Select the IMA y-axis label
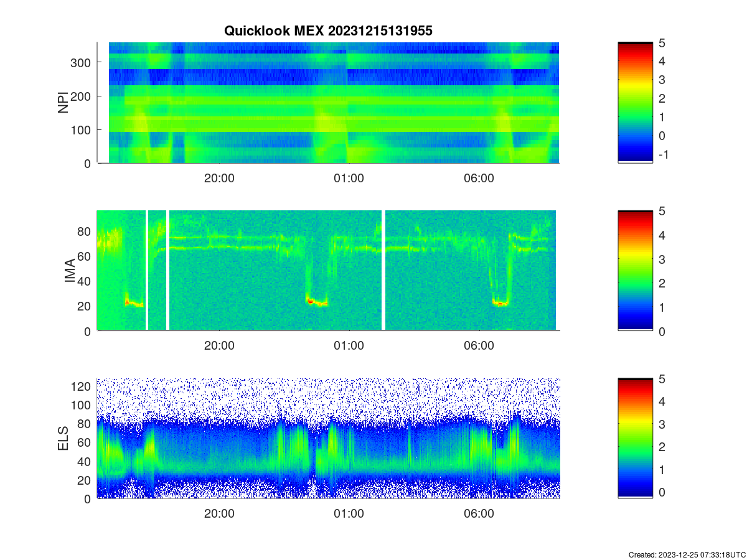 pos(70,272)
